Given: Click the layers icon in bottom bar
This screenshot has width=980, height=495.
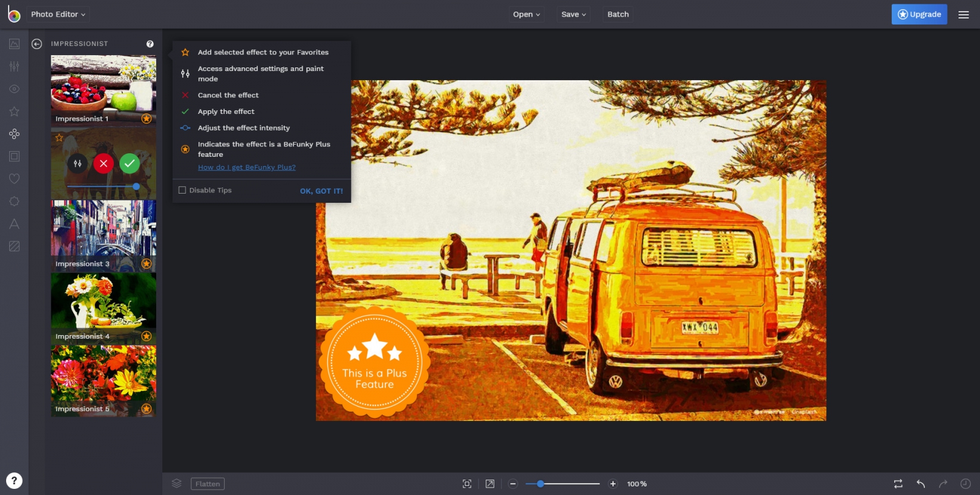Looking at the screenshot, I should (176, 483).
